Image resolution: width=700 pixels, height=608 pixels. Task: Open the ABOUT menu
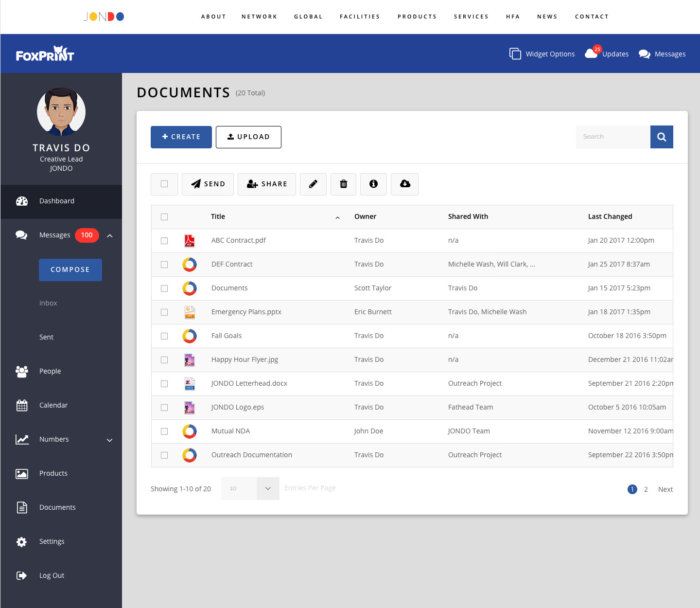(214, 17)
